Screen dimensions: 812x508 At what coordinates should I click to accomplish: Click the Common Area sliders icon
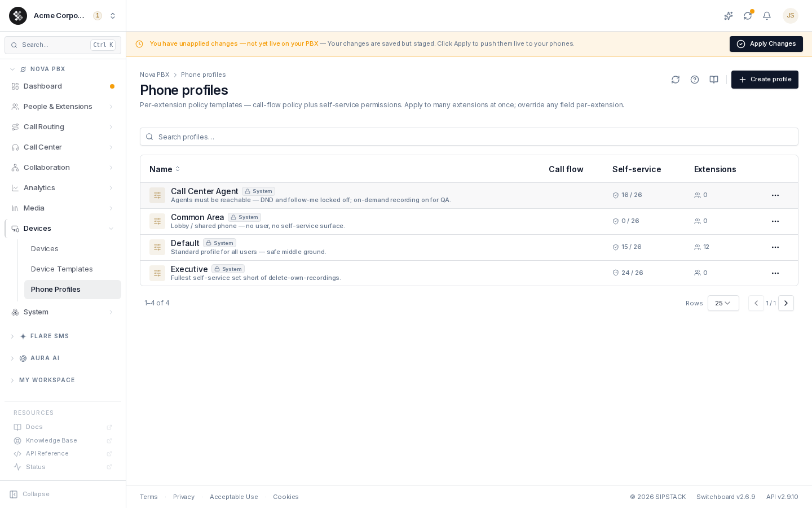(157, 221)
